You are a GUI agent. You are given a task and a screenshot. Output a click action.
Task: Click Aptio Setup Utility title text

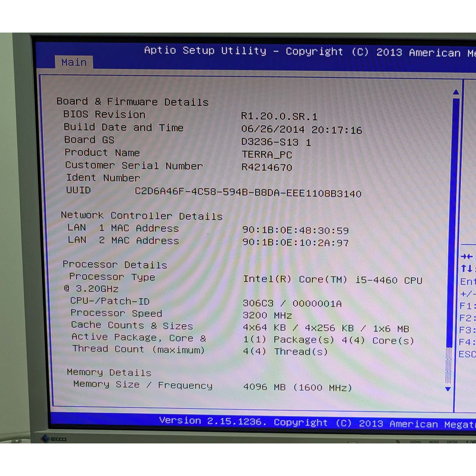206,51
